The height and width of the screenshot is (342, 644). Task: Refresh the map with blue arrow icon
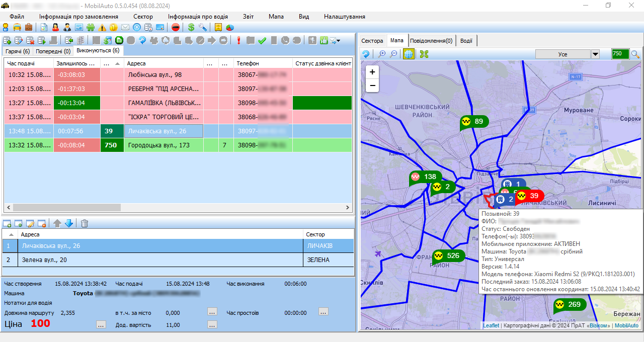coord(366,54)
